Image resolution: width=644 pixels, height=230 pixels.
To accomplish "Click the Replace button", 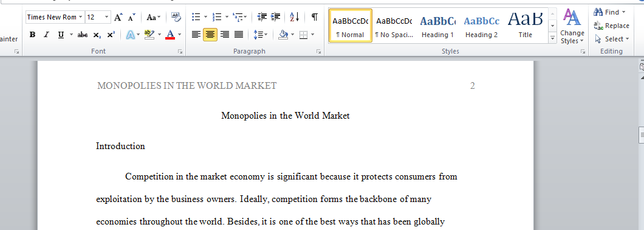I will pyautogui.click(x=612, y=26).
